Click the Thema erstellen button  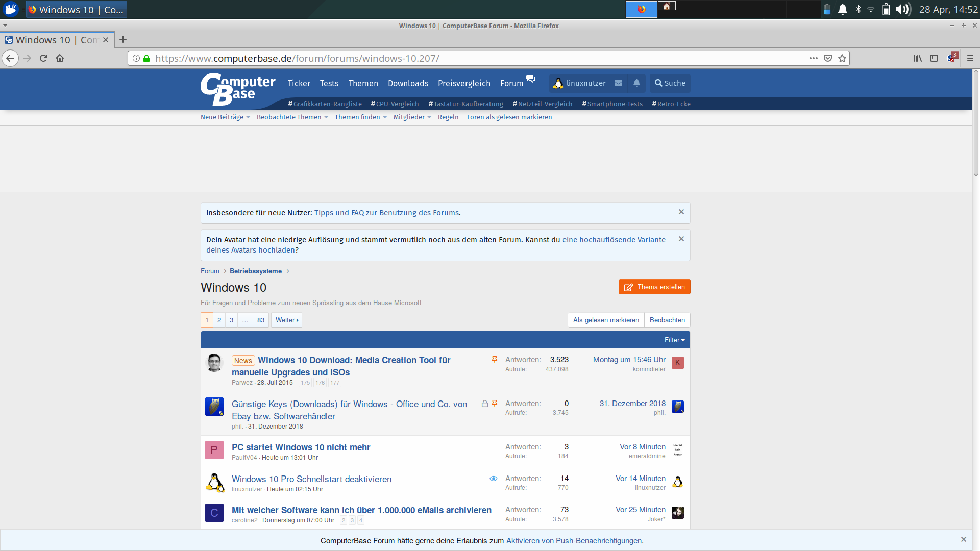coord(654,287)
